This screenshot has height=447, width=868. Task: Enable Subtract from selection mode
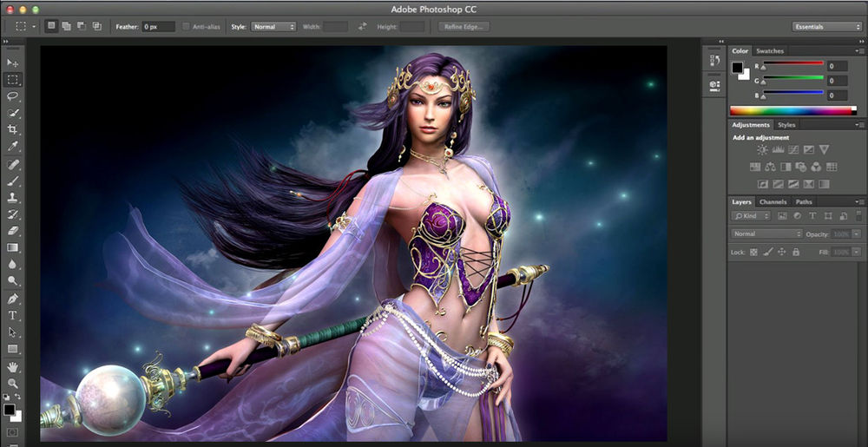pos(82,26)
